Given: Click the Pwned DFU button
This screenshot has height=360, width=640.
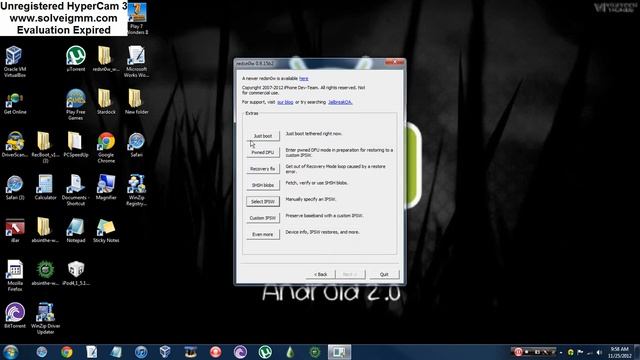Looking at the screenshot, I should coord(263,152).
